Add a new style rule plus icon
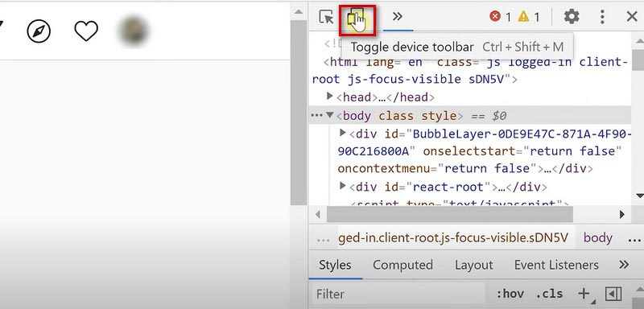 [x=584, y=294]
